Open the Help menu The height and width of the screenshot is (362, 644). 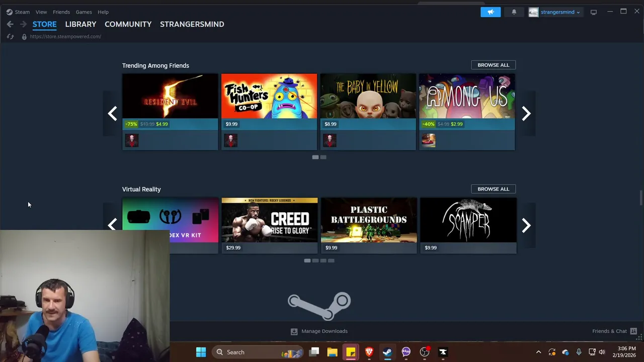pyautogui.click(x=103, y=12)
